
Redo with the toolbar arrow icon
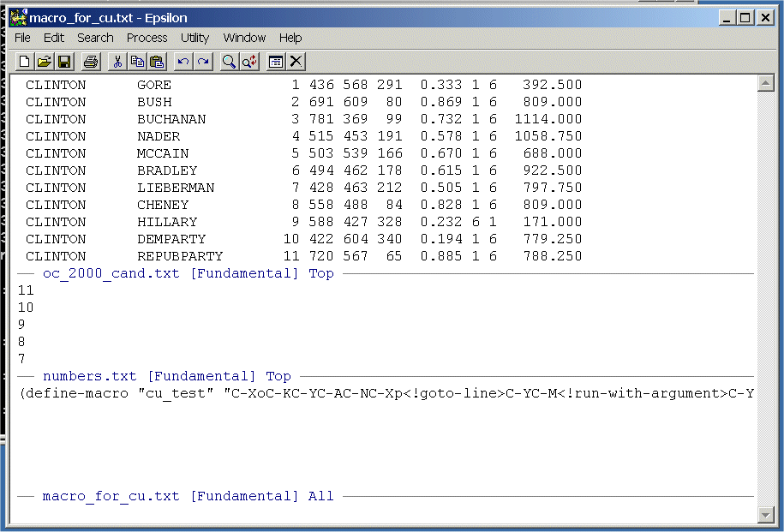203,61
